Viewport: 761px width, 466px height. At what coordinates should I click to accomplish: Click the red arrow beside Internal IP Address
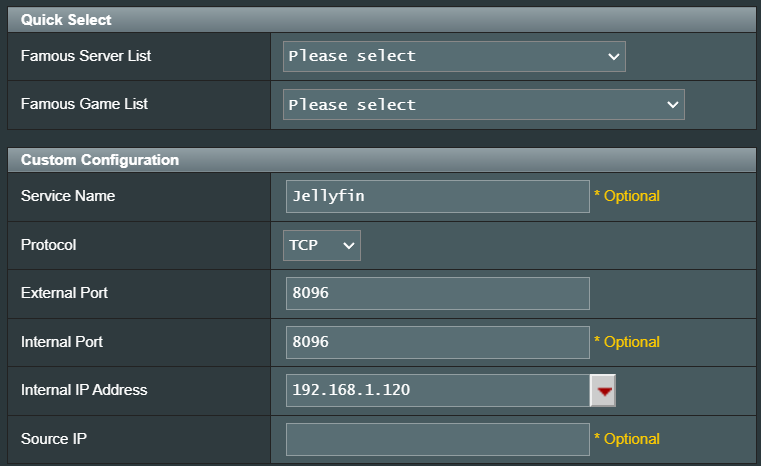603,391
